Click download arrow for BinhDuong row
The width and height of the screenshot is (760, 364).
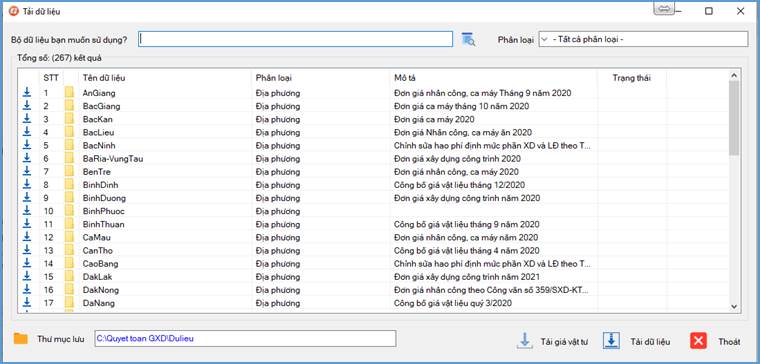27,197
